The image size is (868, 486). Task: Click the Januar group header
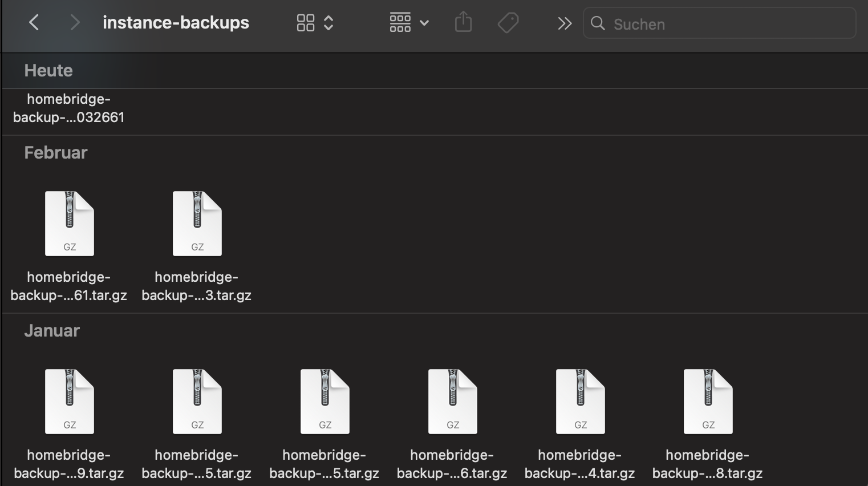[x=52, y=331]
